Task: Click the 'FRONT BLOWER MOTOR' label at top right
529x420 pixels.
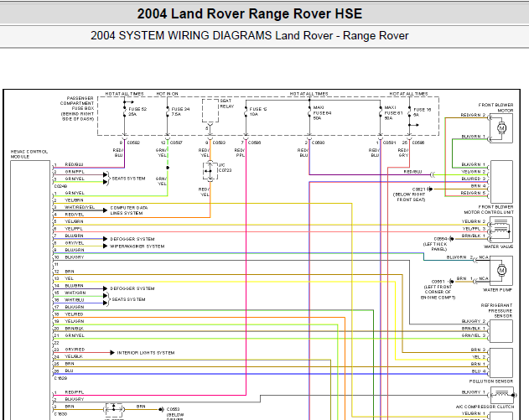Action: (x=495, y=107)
